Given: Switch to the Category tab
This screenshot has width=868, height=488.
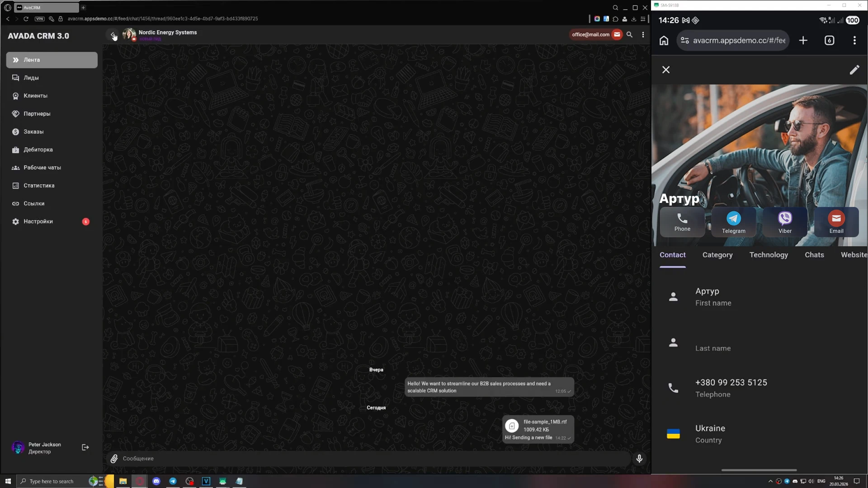Looking at the screenshot, I should (717, 255).
